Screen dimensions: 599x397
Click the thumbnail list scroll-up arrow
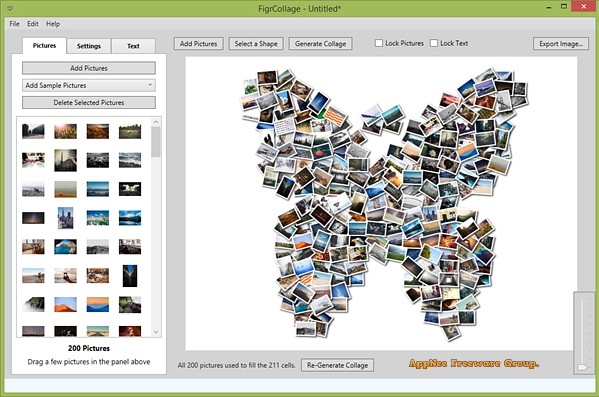tap(155, 122)
